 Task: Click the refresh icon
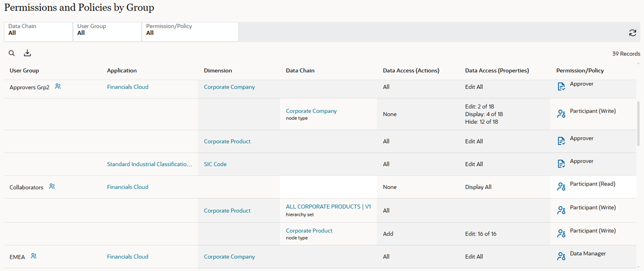632,33
